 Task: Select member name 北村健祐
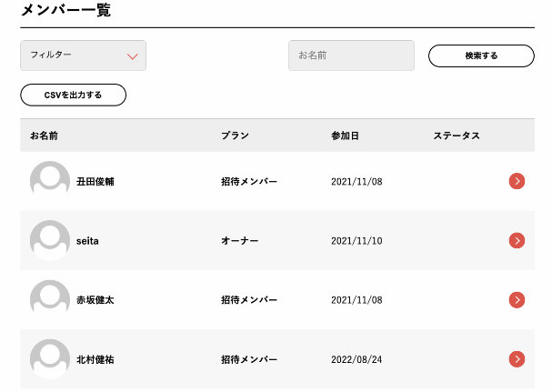point(95,359)
